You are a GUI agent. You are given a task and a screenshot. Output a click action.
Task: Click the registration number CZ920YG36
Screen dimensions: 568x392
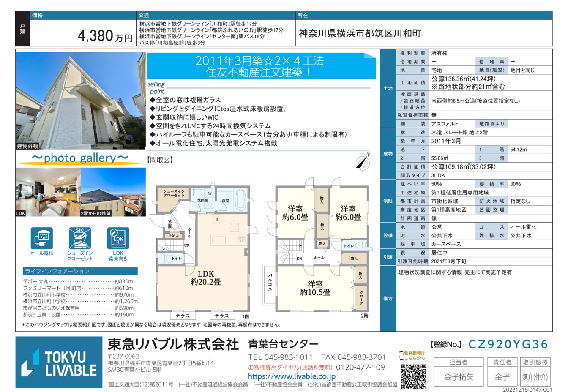508,344
